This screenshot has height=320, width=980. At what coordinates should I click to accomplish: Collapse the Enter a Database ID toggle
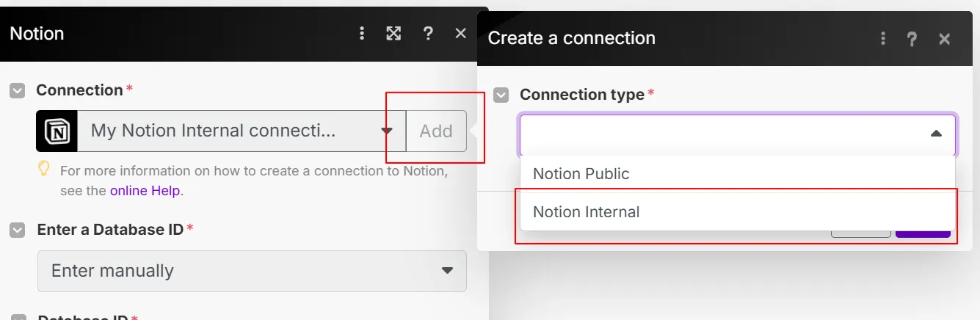pyautogui.click(x=18, y=230)
